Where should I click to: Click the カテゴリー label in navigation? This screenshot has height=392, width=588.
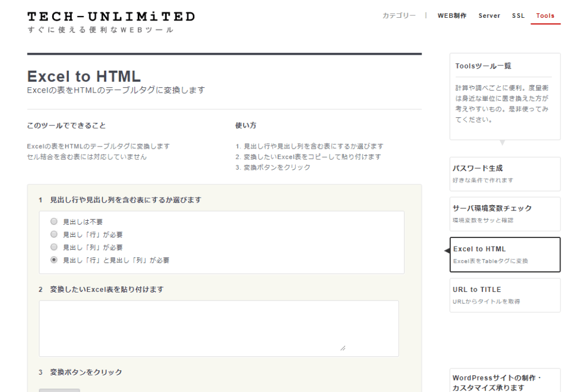399,16
